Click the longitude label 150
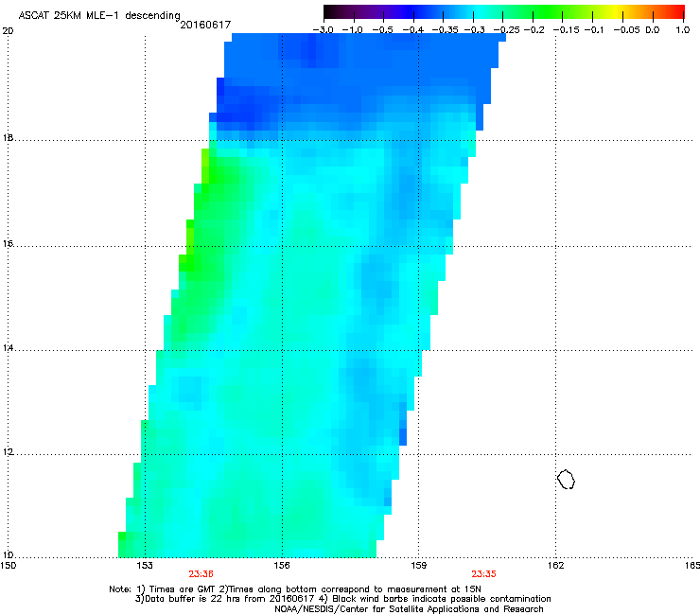 pos(9,566)
